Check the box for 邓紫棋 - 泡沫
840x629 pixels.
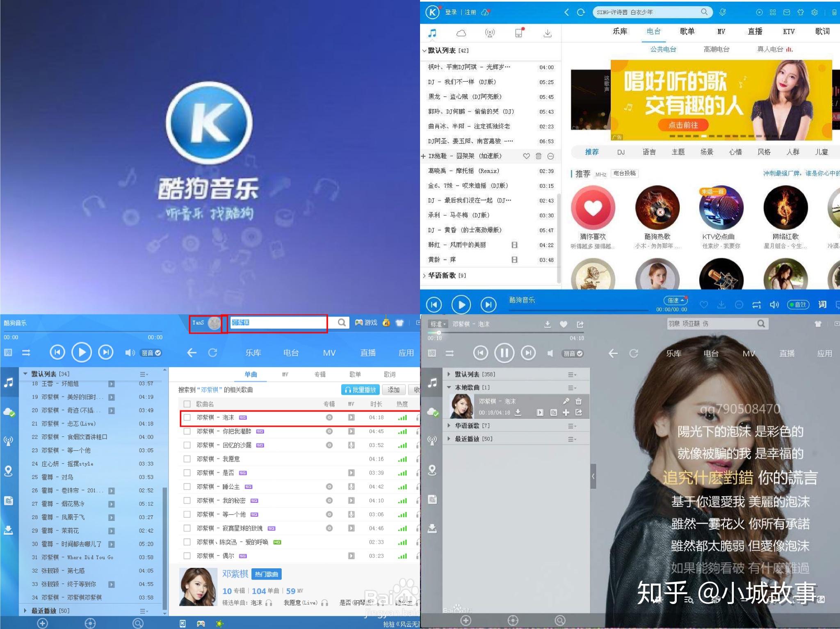click(x=187, y=417)
